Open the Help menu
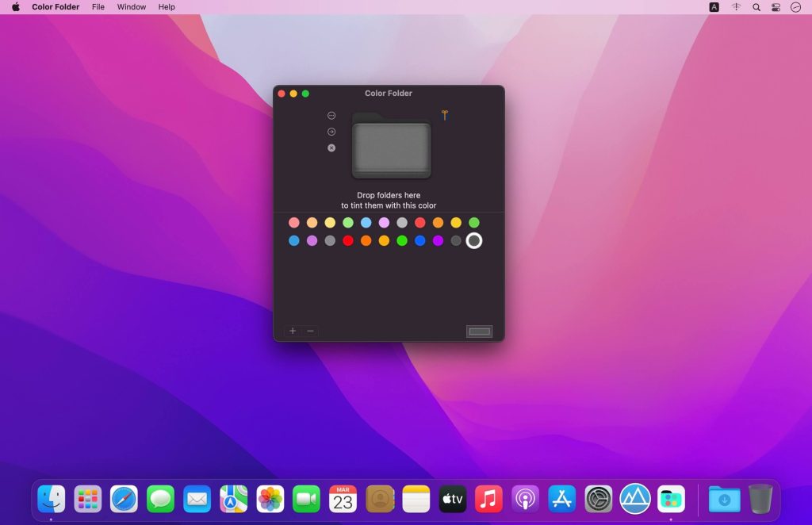The width and height of the screenshot is (812, 525). pyautogui.click(x=166, y=6)
